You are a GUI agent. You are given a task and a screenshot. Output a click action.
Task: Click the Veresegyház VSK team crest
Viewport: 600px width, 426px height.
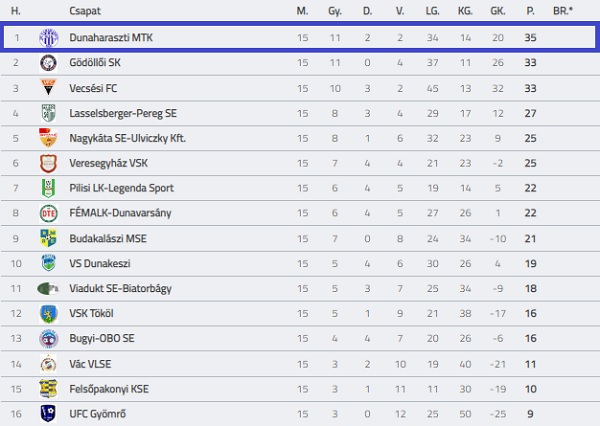pyautogui.click(x=48, y=163)
